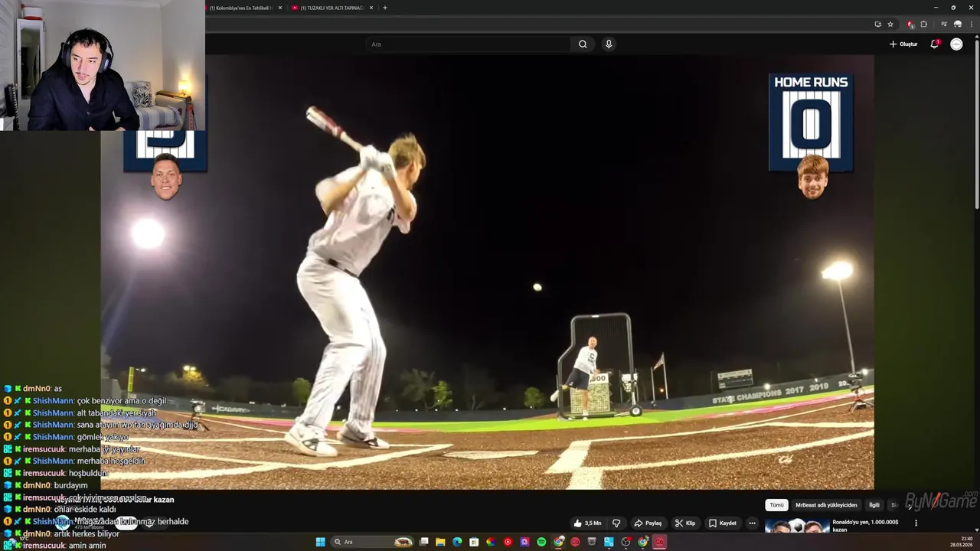Dislike the video with thumbs-down icon
980x551 pixels.
[x=616, y=523]
